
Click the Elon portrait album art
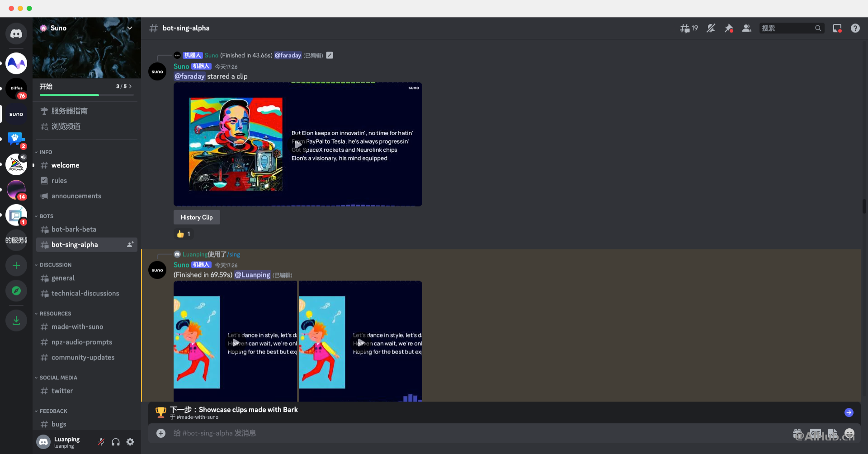[x=236, y=145]
